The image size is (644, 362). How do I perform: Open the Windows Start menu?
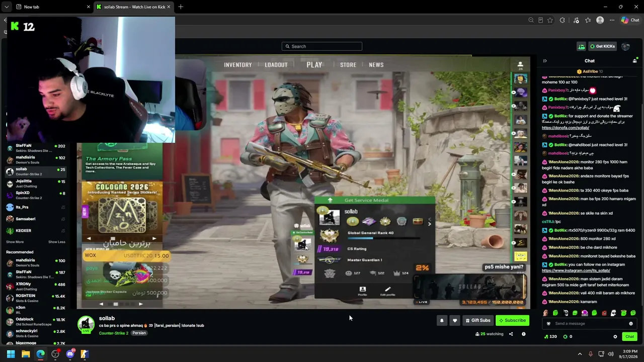pos(11,354)
